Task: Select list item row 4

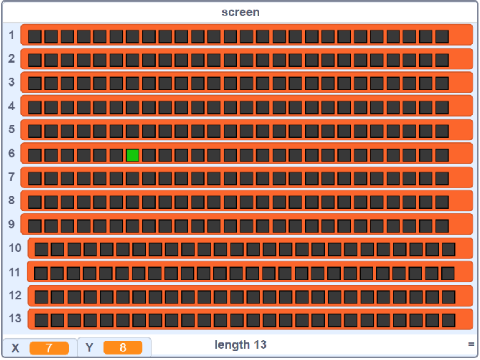Action: point(247,106)
